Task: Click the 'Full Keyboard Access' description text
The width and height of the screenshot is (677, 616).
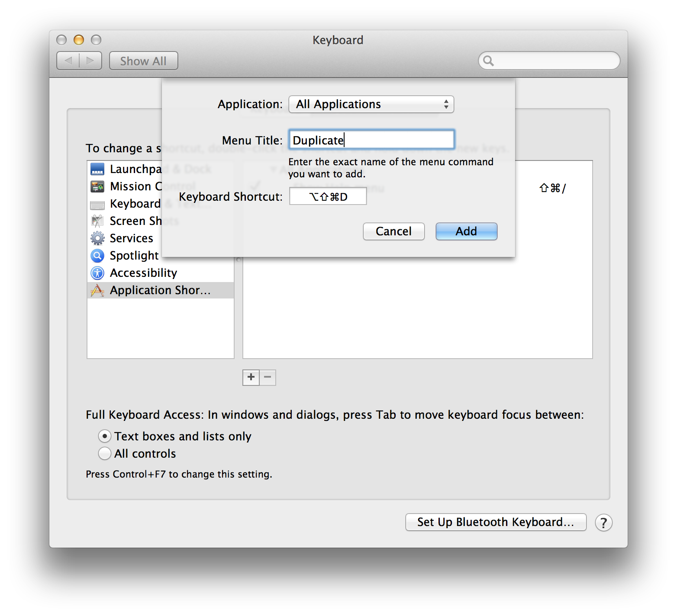Action: click(x=335, y=415)
